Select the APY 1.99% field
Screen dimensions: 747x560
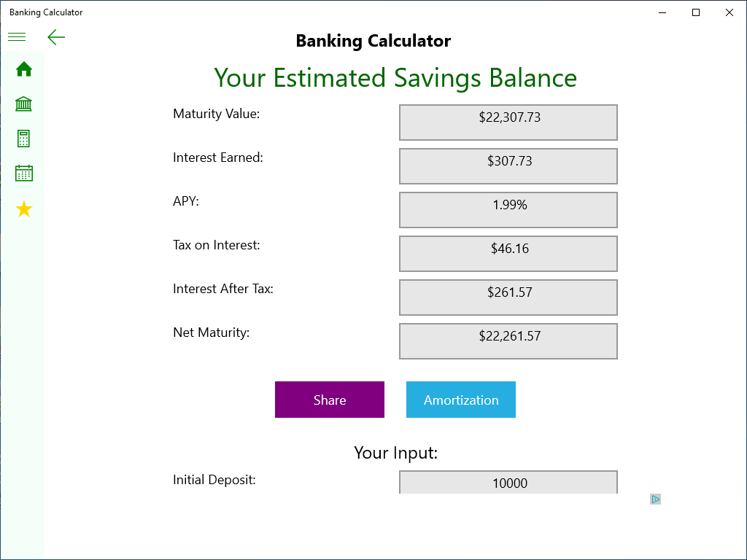pyautogui.click(x=508, y=209)
